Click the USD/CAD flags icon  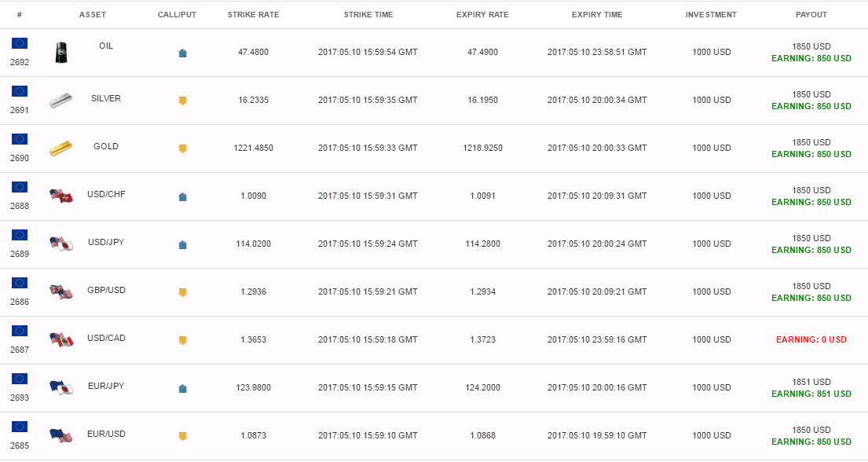(61, 339)
